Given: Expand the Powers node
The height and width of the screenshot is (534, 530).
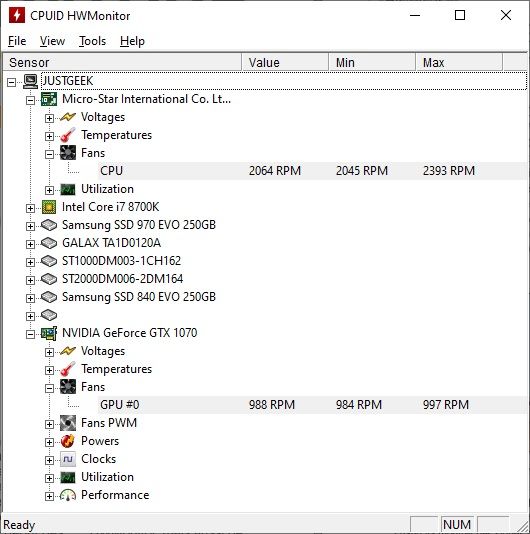Looking at the screenshot, I should (x=49, y=442).
